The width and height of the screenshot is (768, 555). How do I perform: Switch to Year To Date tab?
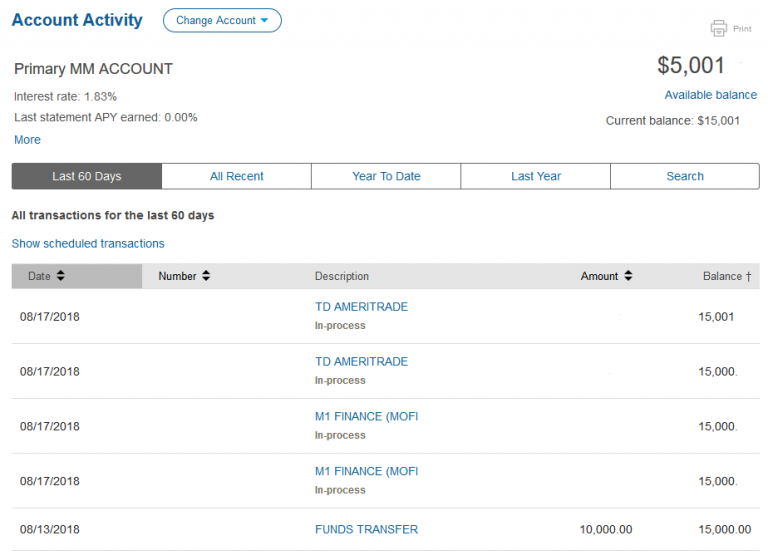click(x=386, y=176)
